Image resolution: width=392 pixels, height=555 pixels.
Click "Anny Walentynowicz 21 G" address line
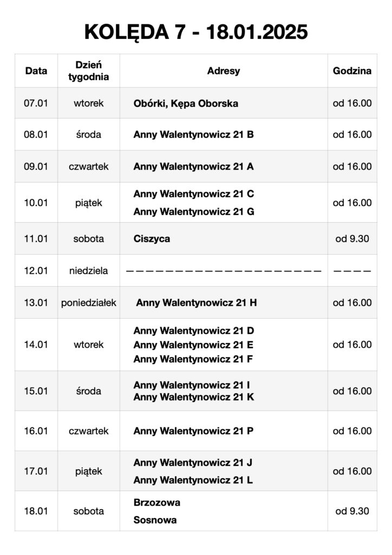point(193,212)
